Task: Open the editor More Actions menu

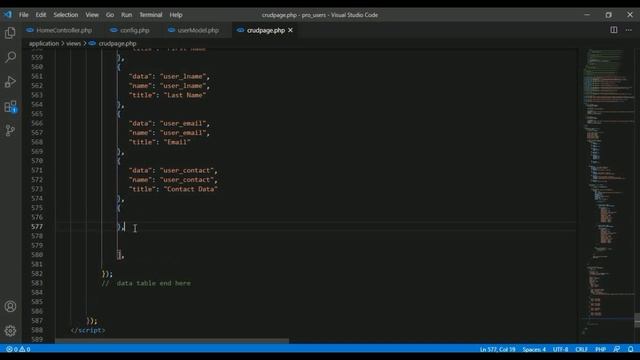Action: pos(629,30)
